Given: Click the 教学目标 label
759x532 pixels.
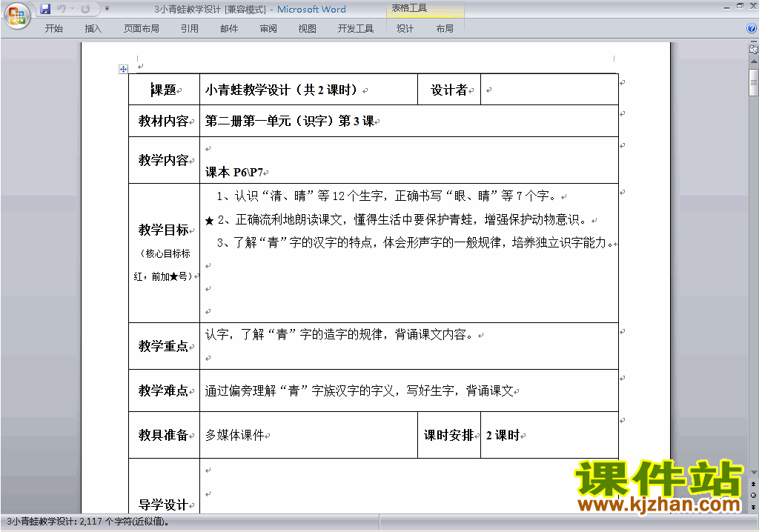Looking at the screenshot, I should (x=163, y=230).
